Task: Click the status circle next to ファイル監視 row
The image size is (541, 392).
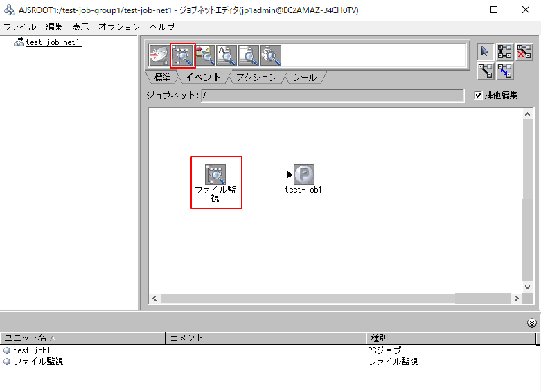Action: (x=7, y=362)
